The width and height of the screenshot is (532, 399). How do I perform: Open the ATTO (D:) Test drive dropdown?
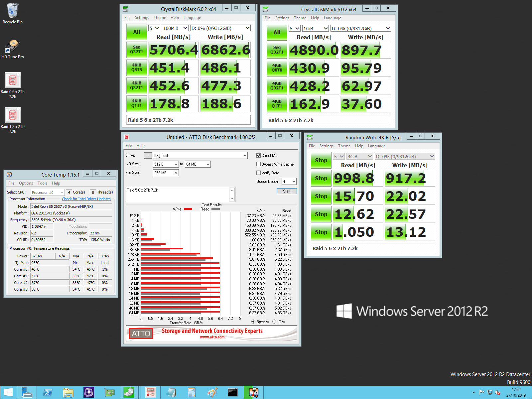200,155
